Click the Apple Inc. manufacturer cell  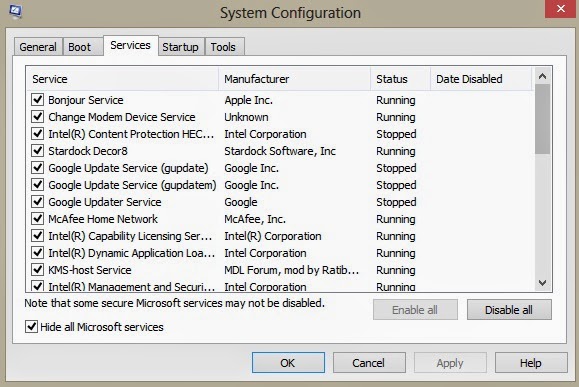click(x=249, y=100)
